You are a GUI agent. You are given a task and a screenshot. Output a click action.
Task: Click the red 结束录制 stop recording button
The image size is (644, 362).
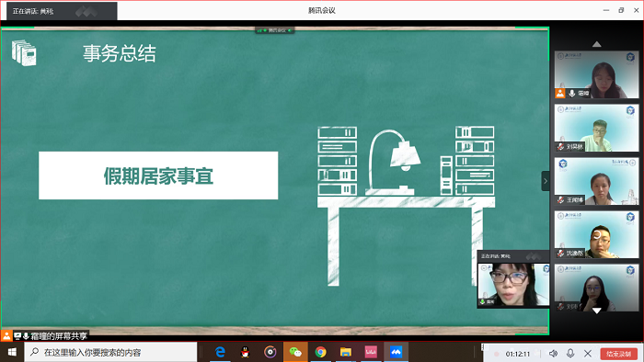click(618, 354)
